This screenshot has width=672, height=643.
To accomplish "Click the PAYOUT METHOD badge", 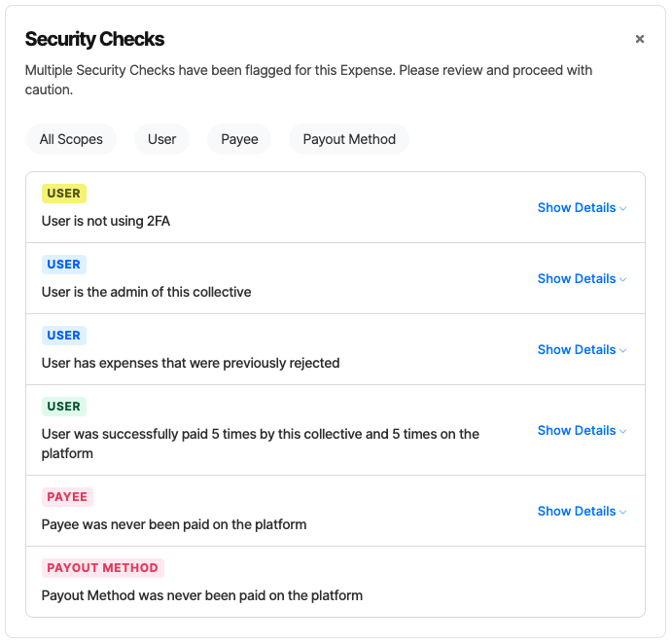I will tap(103, 568).
